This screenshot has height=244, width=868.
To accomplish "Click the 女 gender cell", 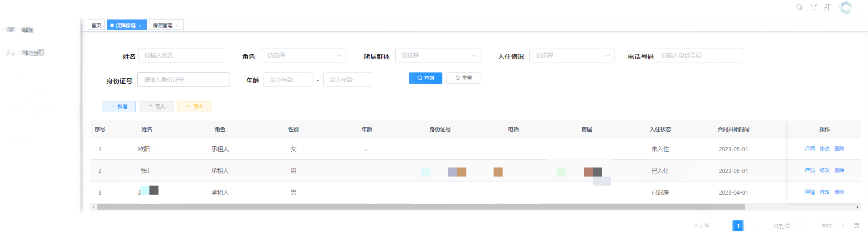I will (293, 149).
